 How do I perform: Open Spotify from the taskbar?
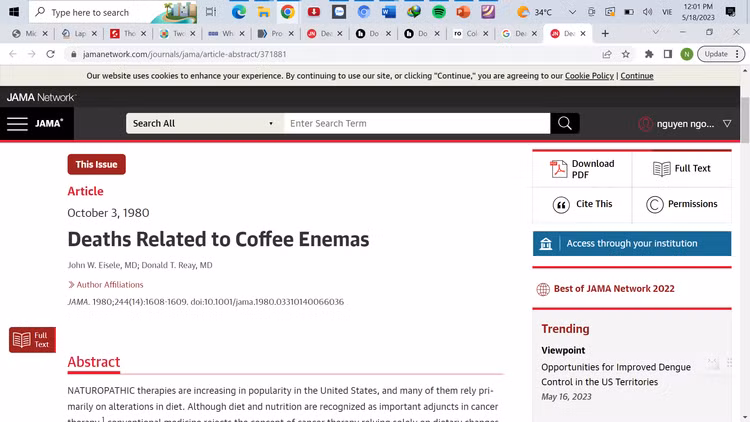(439, 12)
